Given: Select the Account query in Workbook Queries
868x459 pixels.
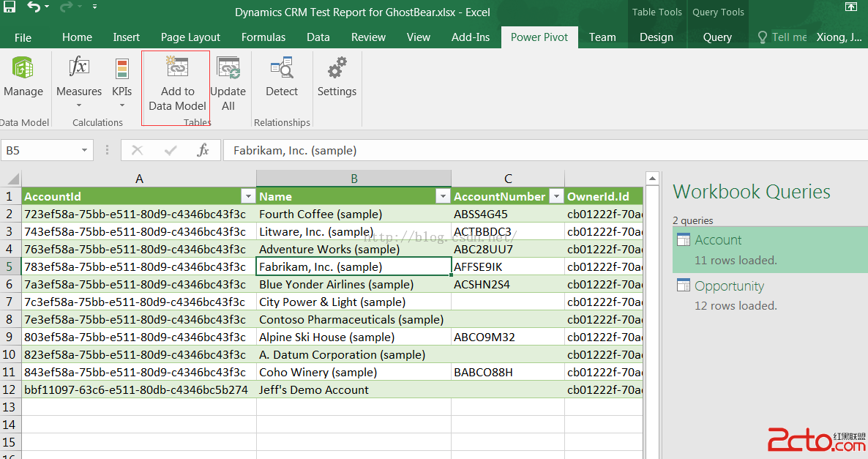Looking at the screenshot, I should (770, 249).
